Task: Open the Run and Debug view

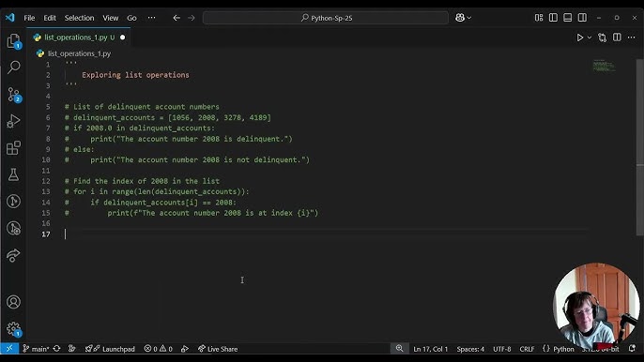Action: pos(13,121)
